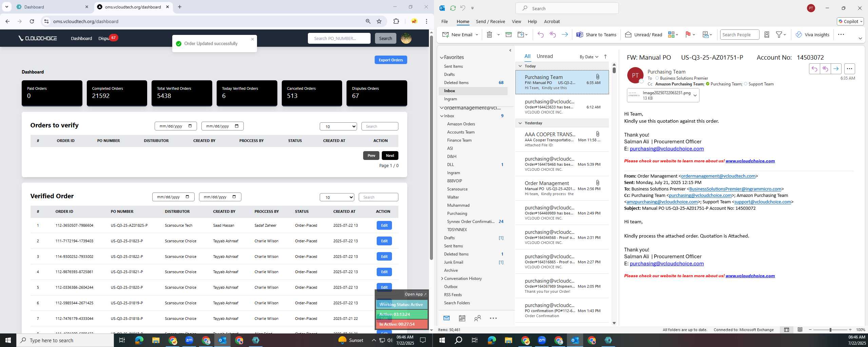Open File tab in Outlook
Viewport: 868px width, 347px height.
[x=444, y=21]
